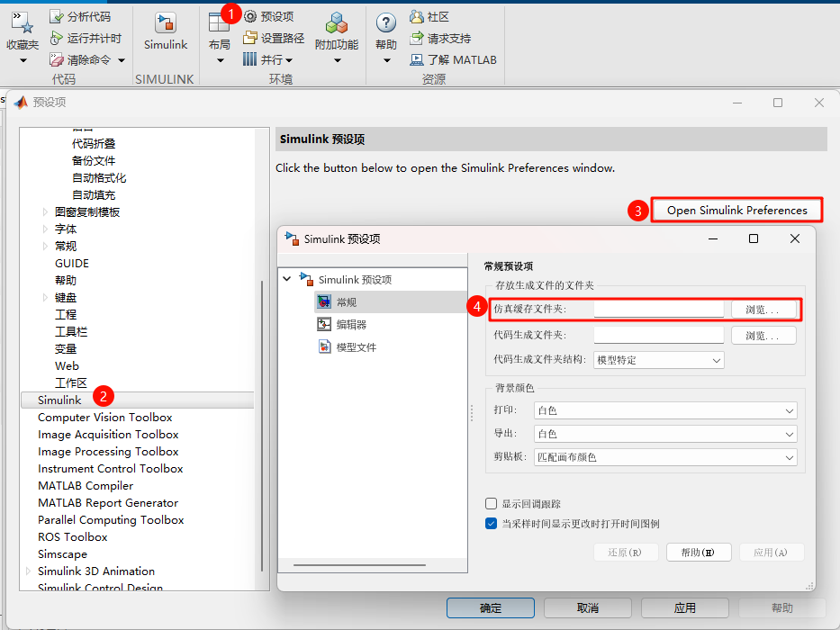
Task: Click the Analyze Code (分析代码) icon
Action: pyautogui.click(x=56, y=16)
